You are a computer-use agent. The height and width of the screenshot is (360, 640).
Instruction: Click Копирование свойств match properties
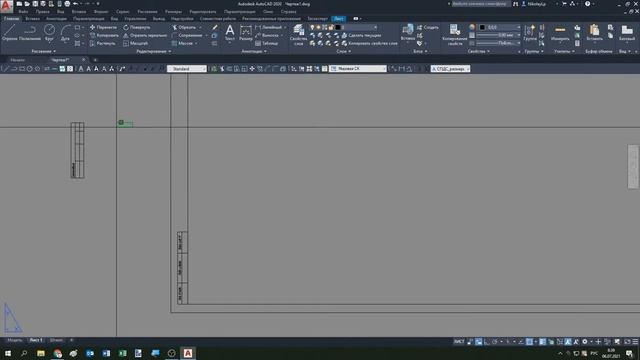(x=454, y=34)
